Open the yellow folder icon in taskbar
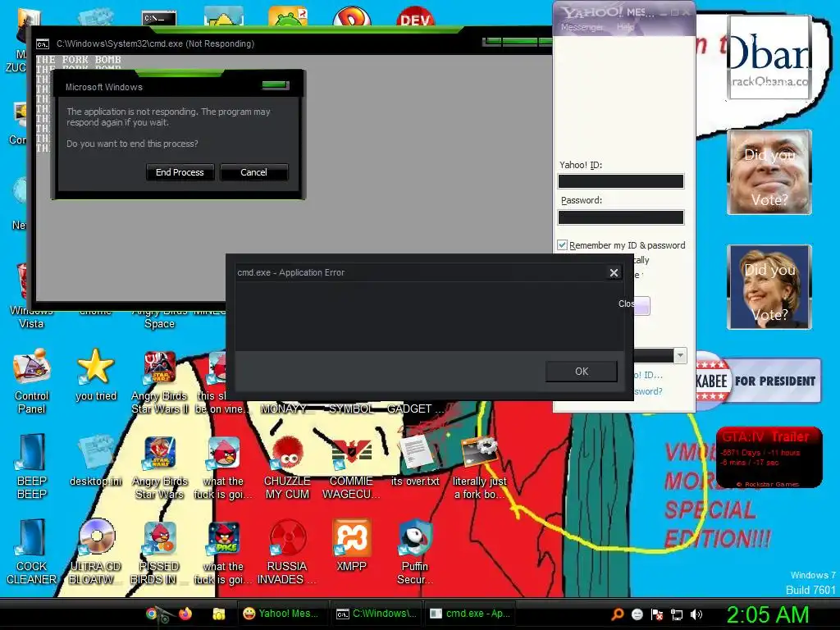Image resolution: width=840 pixels, height=630 pixels. click(x=218, y=614)
